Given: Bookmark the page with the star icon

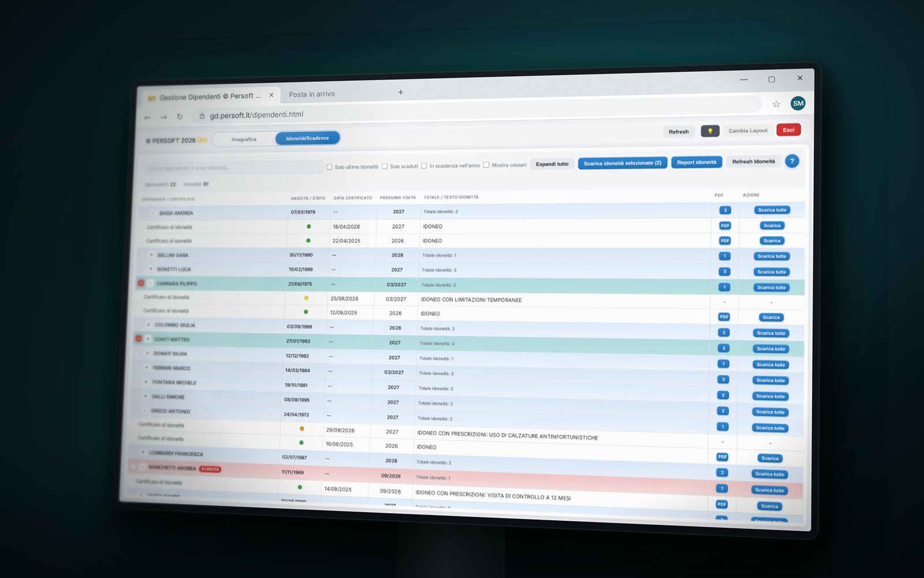Looking at the screenshot, I should click(776, 104).
